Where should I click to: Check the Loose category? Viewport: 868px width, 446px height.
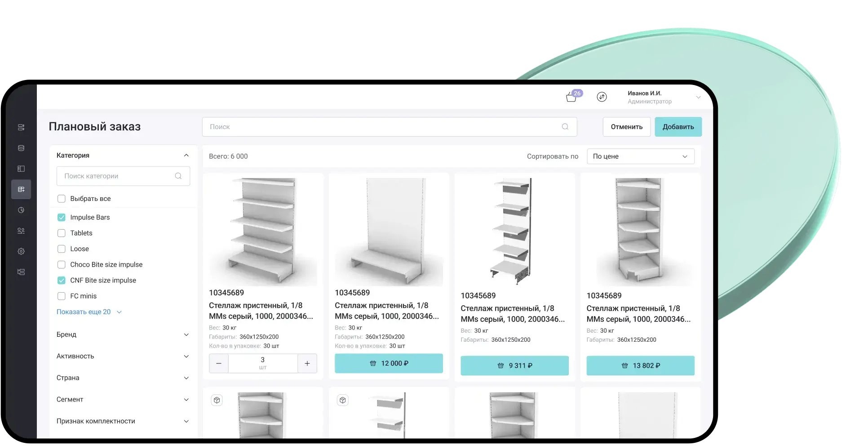click(x=62, y=249)
